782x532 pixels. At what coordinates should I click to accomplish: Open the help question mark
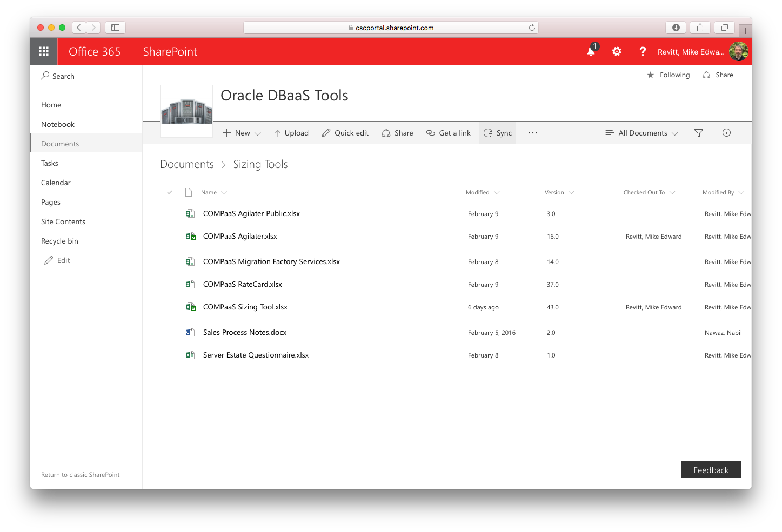point(643,51)
